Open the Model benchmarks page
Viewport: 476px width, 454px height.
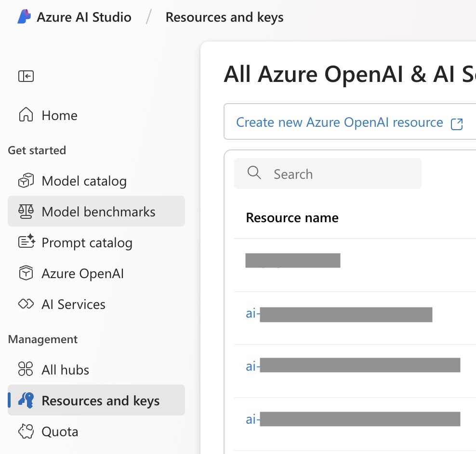pos(98,212)
